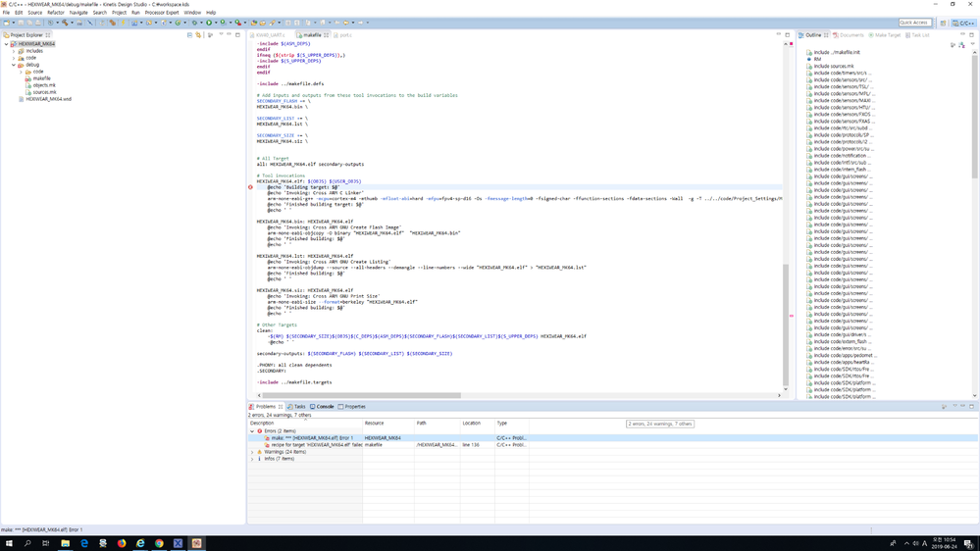Click the flash lightning bolt icon

[124, 23]
